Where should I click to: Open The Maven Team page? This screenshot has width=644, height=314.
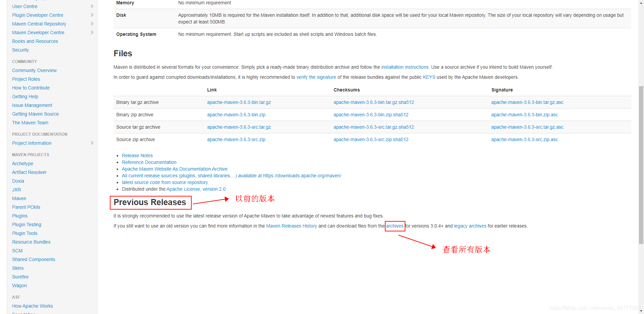(x=30, y=123)
